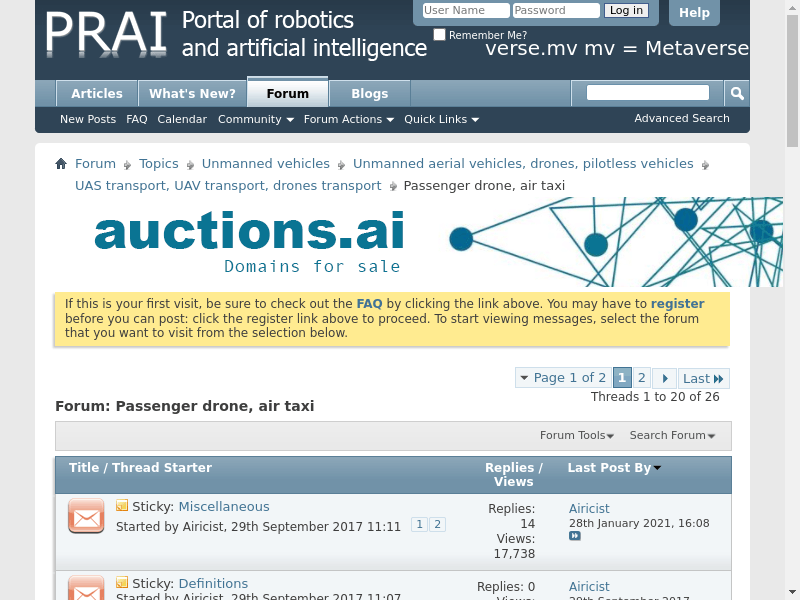Click the Metaverse domain marquee text
Screen dimensions: 800x600
[617, 48]
